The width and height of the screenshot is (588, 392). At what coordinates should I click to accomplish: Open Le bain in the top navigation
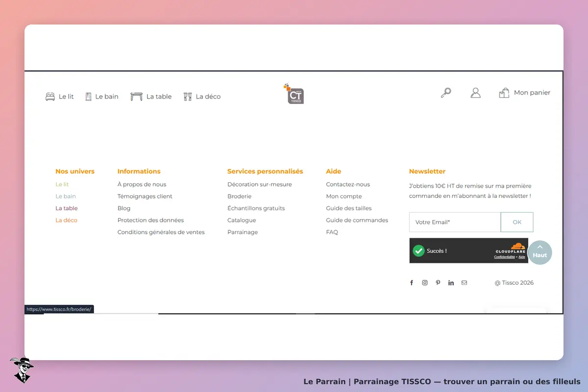pos(107,97)
